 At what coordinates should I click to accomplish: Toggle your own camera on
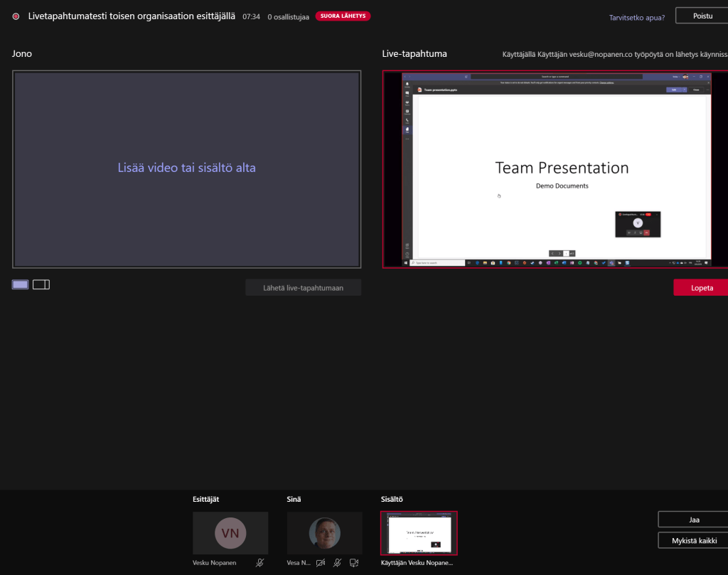click(x=321, y=563)
